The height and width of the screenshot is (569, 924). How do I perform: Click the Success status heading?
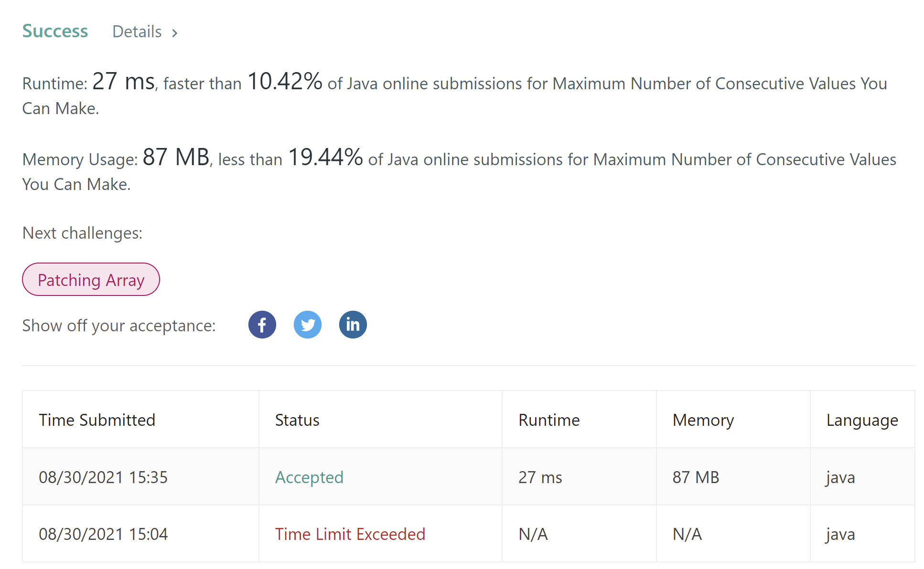tap(55, 31)
